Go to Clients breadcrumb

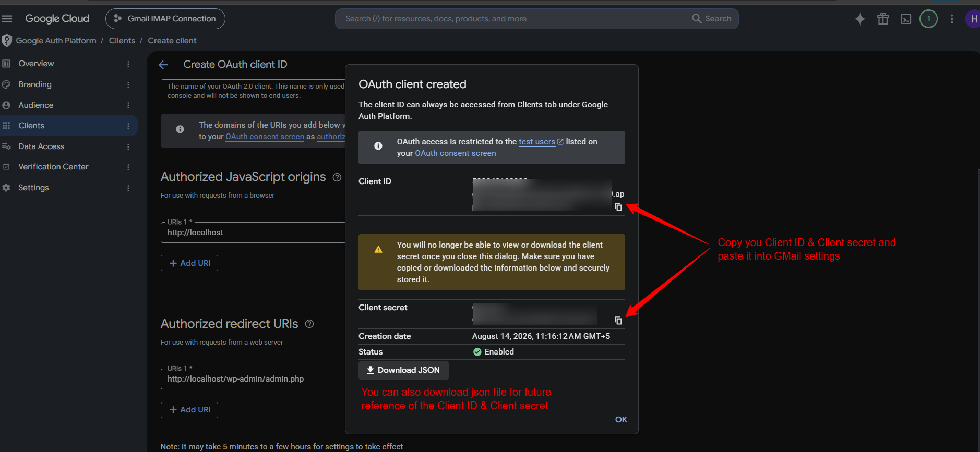(x=122, y=41)
